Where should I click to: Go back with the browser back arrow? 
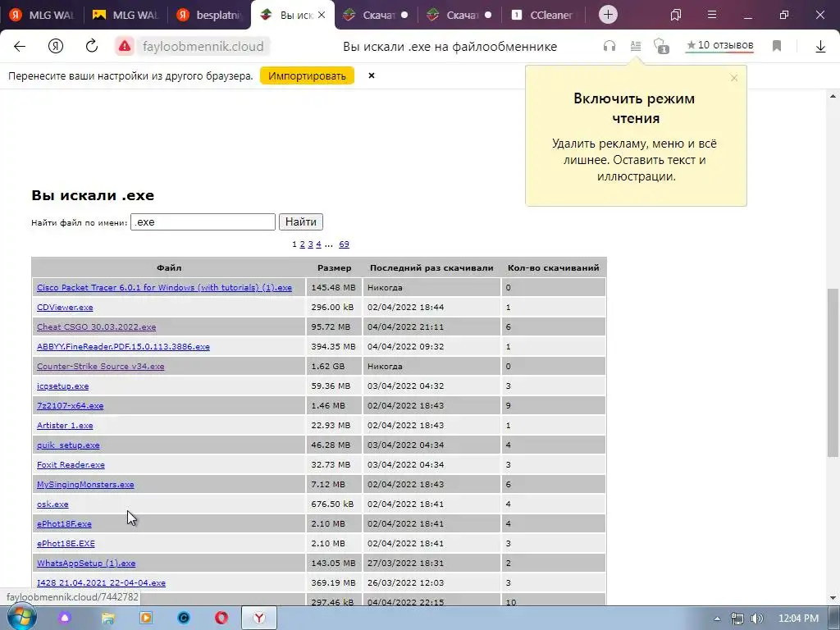[x=20, y=47]
